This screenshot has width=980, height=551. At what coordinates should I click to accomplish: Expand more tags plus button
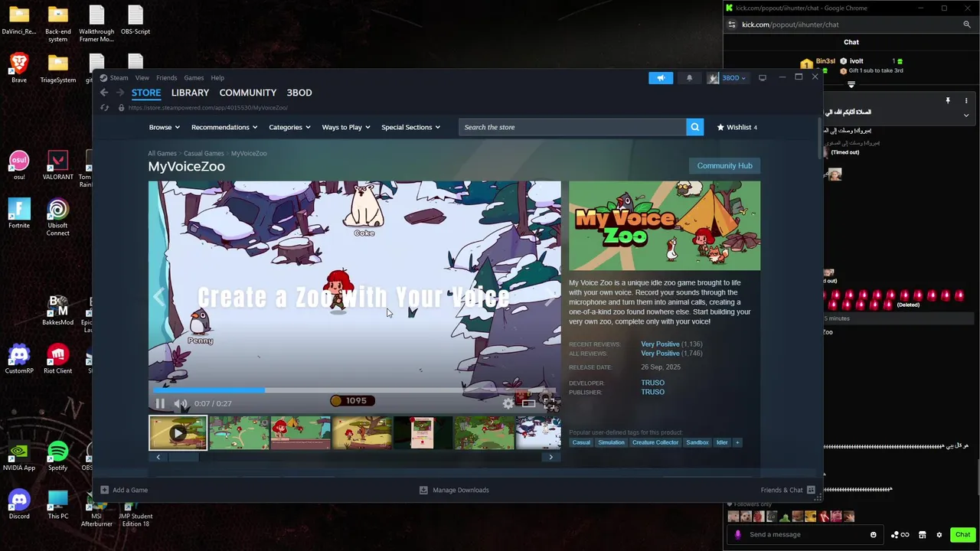(737, 442)
